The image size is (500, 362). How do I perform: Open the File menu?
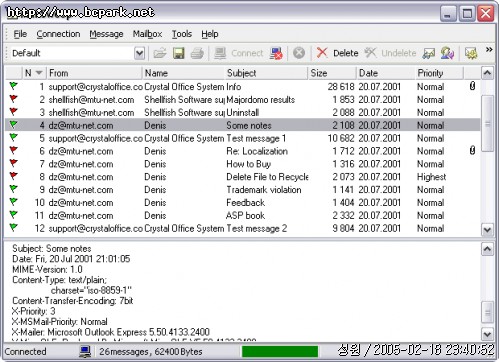click(x=20, y=34)
